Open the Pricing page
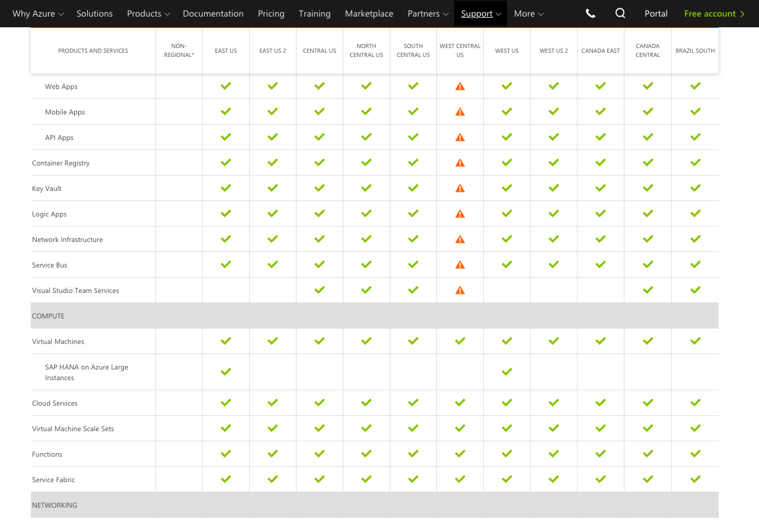The image size is (759, 532). 271,14
